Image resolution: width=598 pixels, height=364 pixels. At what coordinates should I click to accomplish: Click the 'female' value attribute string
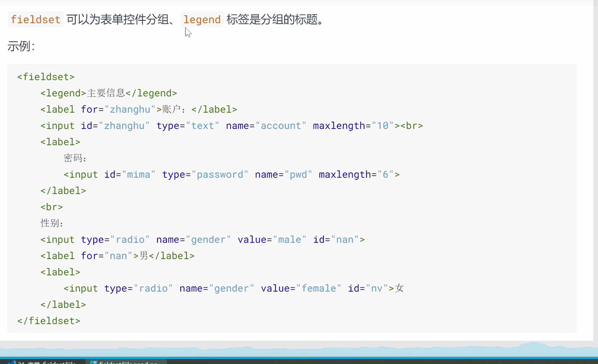pyautogui.click(x=319, y=288)
